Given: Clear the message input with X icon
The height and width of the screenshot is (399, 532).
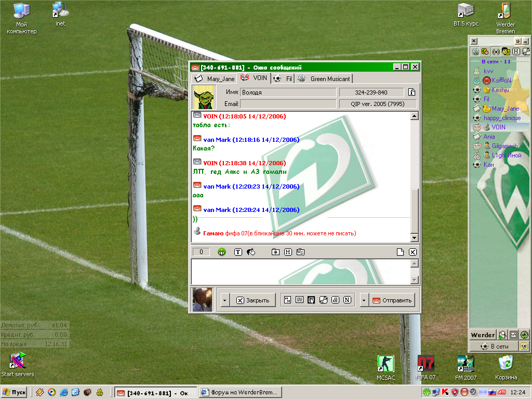Looking at the screenshot, I should click(413, 252).
